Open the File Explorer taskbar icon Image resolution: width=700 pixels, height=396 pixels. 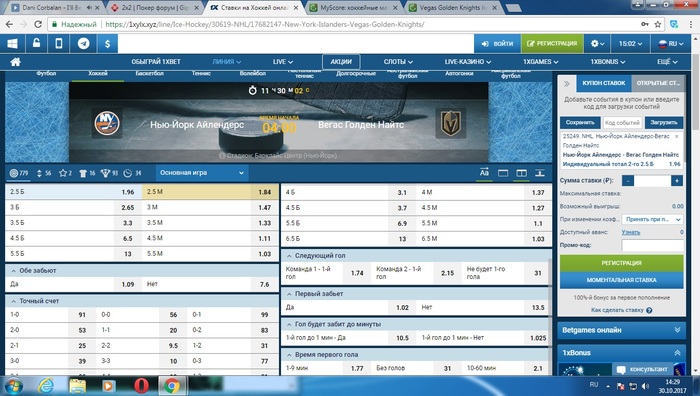pos(77,385)
